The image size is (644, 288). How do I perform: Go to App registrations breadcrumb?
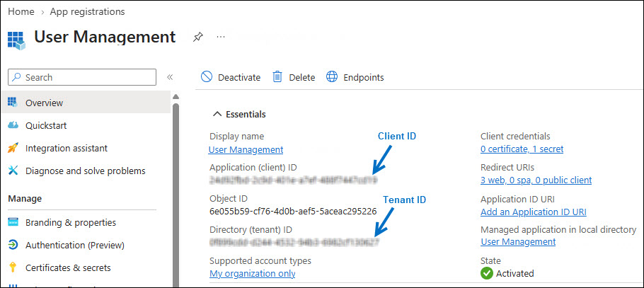tap(88, 11)
